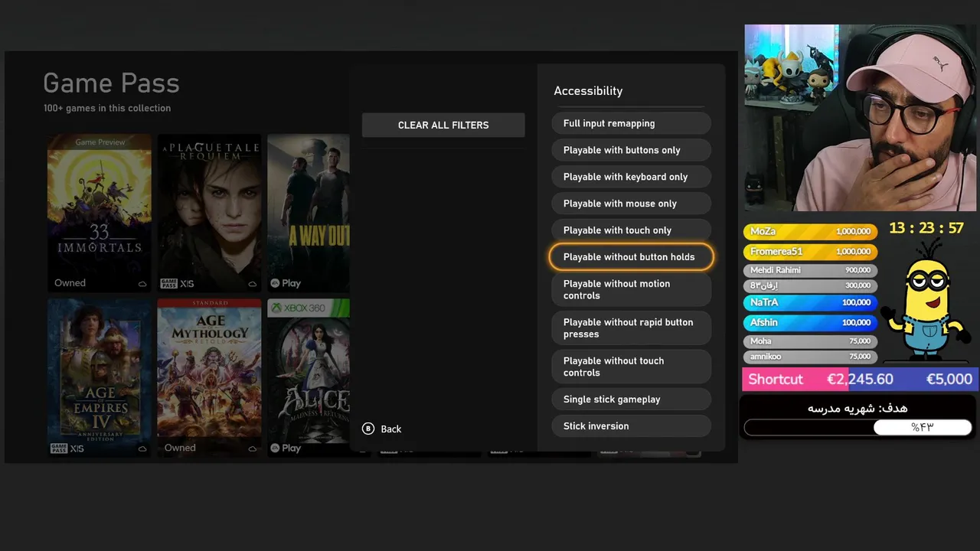
Task: Click the Accessibility panel heading
Action: [x=588, y=90]
